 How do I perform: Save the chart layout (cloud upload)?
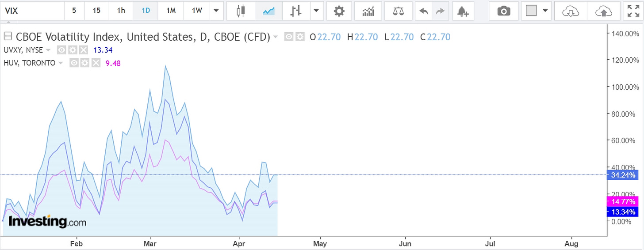[604, 11]
